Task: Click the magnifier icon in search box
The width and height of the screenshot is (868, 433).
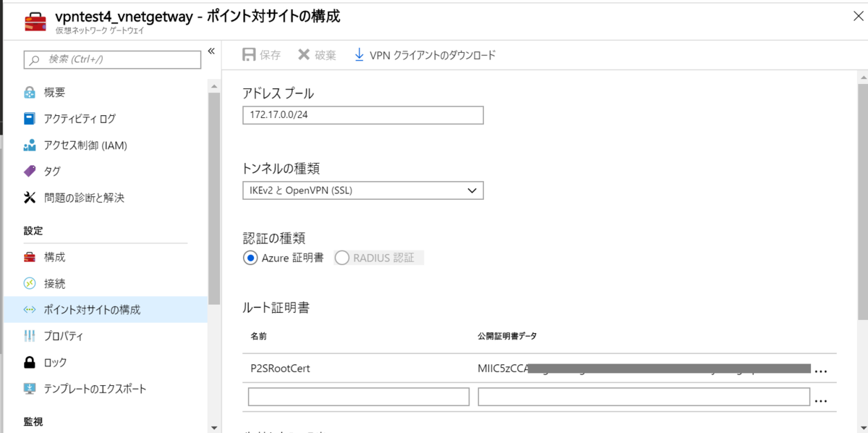Action: [x=35, y=59]
